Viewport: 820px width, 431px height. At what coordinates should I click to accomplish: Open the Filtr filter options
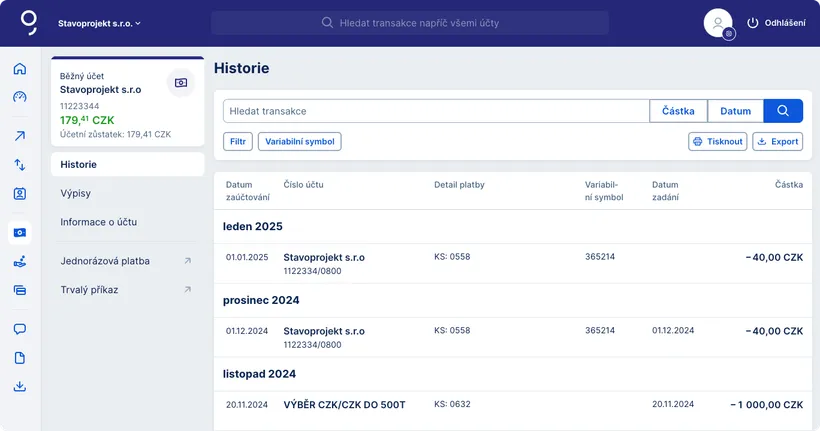[237, 142]
